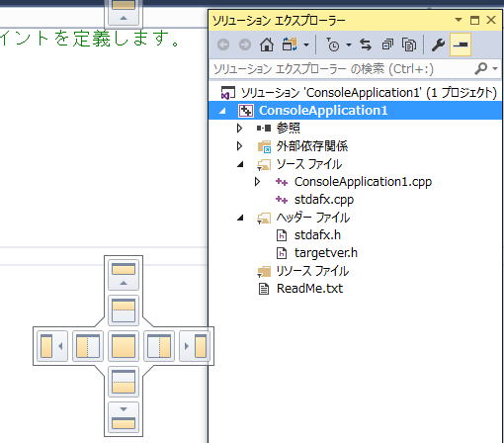The image size is (504, 443).
Task: Click the text file icon beside ReadMe.txt
Action: [x=264, y=289]
